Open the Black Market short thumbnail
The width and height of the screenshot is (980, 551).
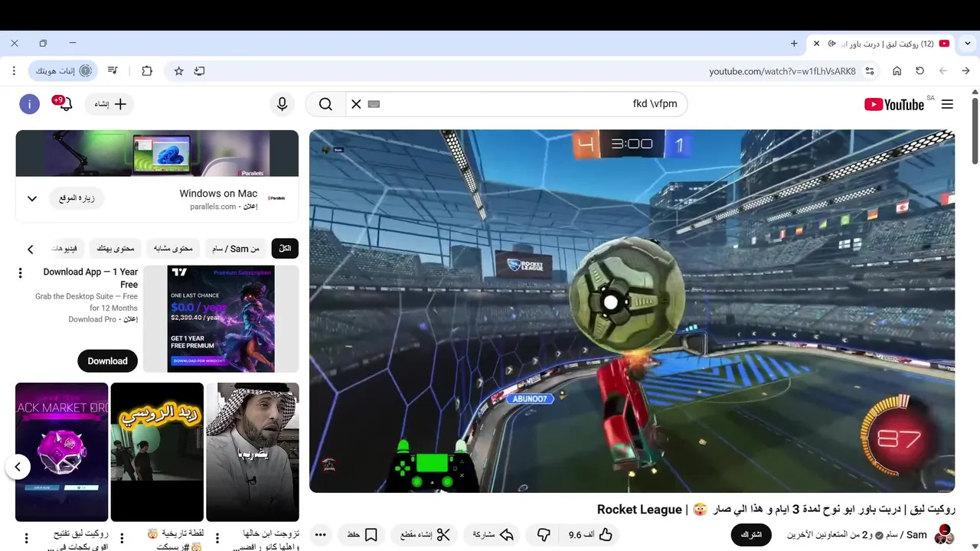61,452
